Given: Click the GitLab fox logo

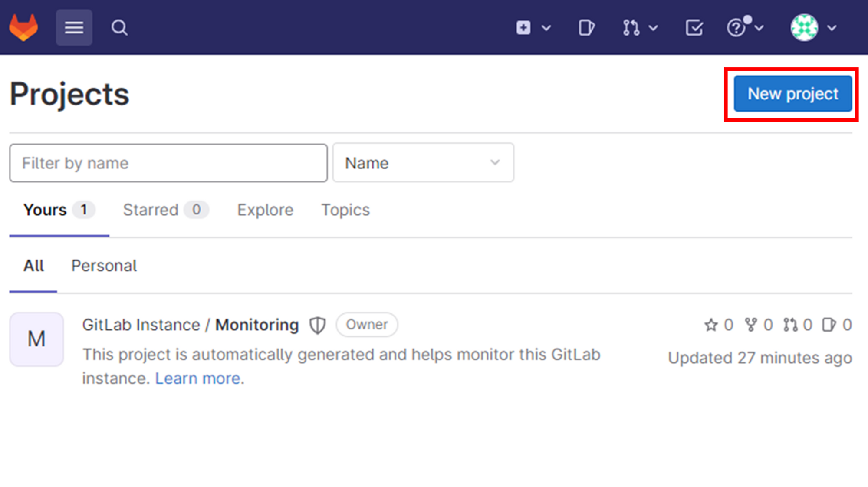Looking at the screenshot, I should click(x=23, y=27).
